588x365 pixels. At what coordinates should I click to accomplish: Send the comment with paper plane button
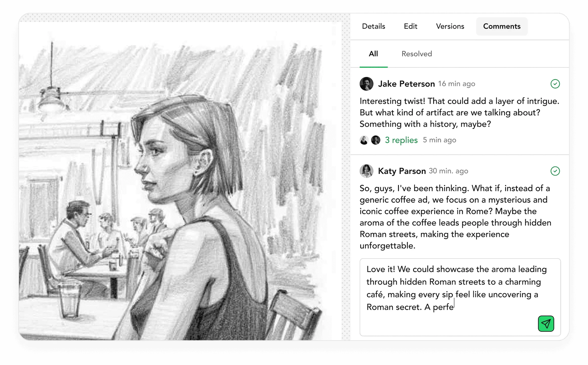point(546,324)
